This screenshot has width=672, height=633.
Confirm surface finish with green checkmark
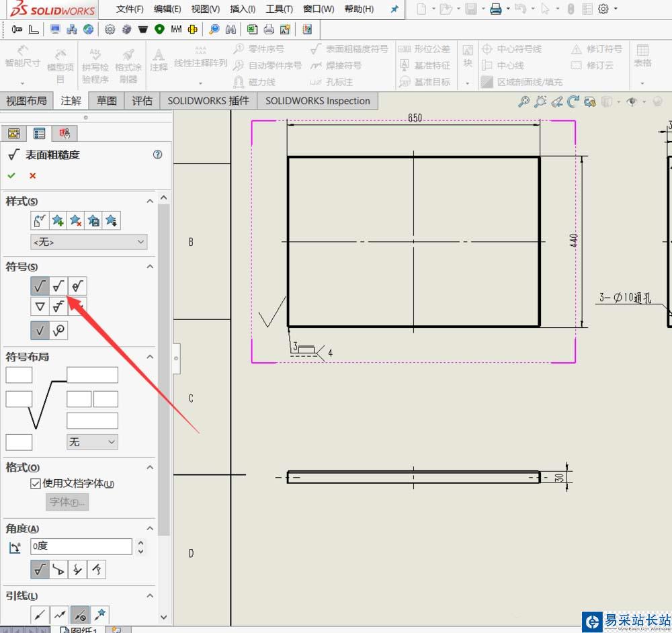point(11,175)
